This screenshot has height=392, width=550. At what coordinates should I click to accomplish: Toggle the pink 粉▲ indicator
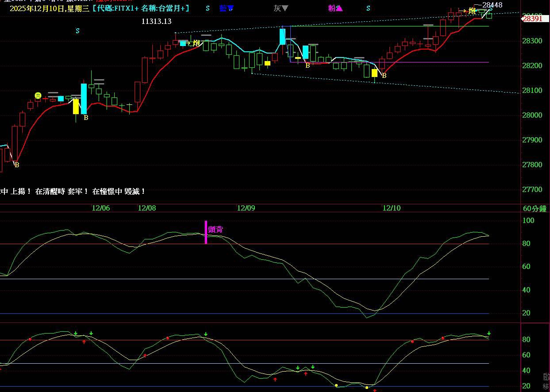pyautogui.click(x=335, y=8)
